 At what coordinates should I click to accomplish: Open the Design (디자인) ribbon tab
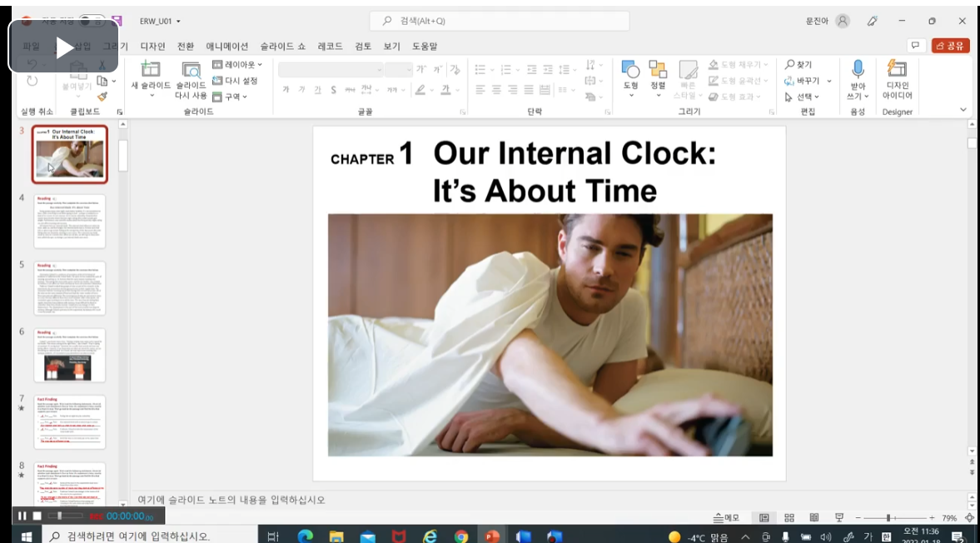tap(152, 46)
